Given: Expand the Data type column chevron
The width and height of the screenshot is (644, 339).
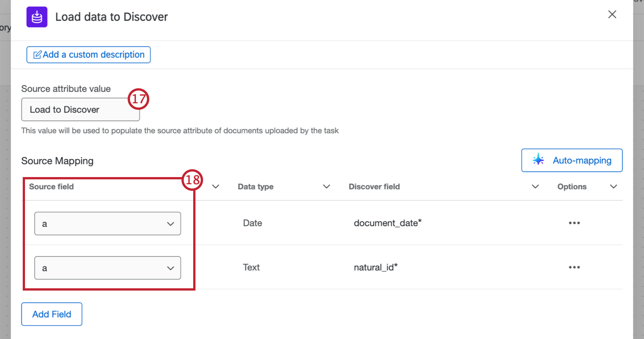Looking at the screenshot, I should (x=327, y=187).
